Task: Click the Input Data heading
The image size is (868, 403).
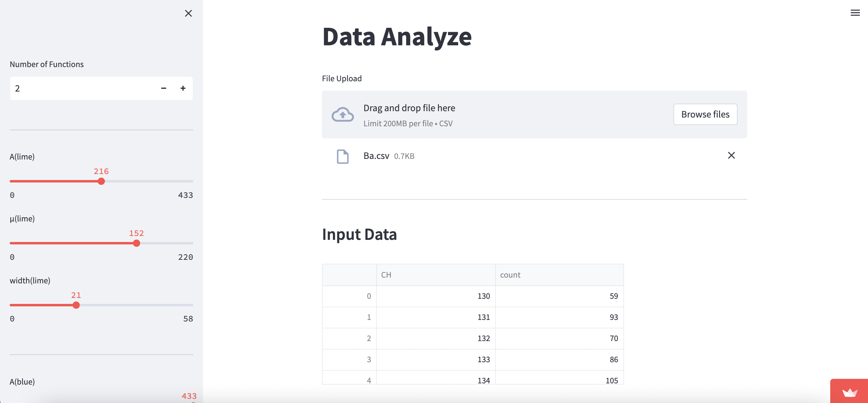Action: [x=359, y=234]
